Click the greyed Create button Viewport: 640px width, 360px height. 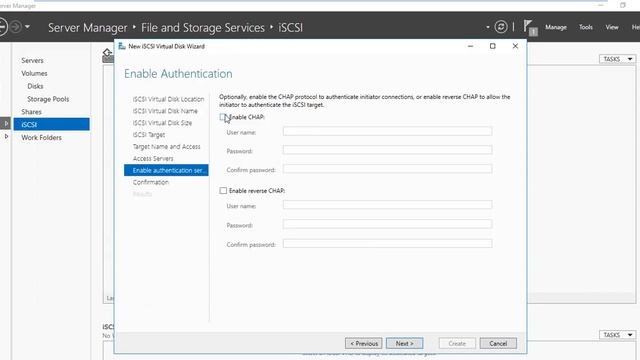(457, 343)
